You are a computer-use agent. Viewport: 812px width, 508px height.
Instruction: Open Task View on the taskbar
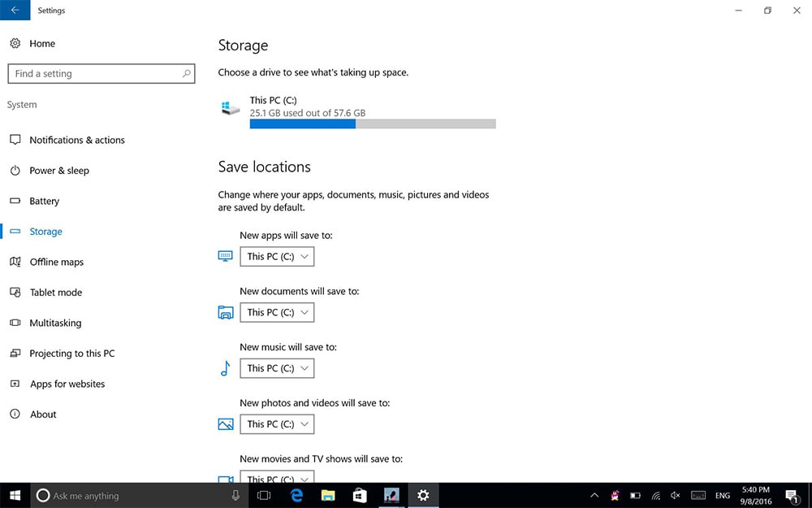pos(264,495)
